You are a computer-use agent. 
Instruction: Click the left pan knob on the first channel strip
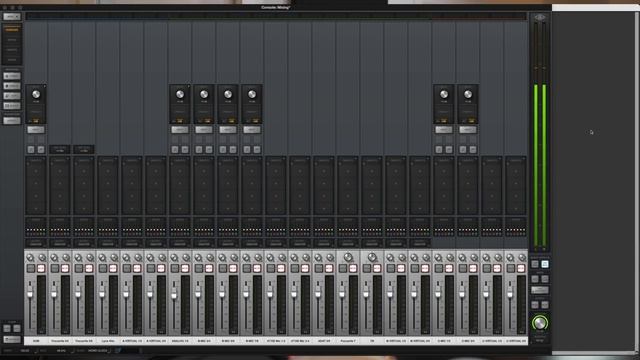[x=30, y=258]
